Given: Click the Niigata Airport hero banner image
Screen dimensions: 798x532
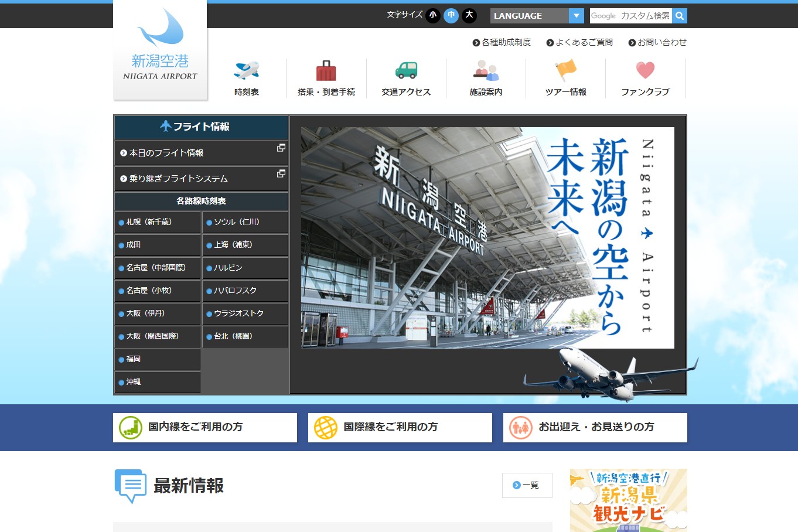Looking at the screenshot, I should tap(487, 238).
